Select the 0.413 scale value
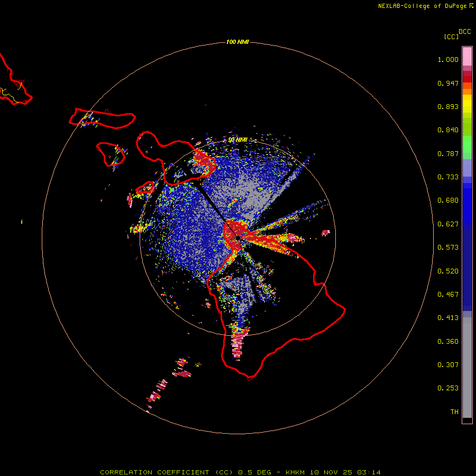 click(448, 318)
